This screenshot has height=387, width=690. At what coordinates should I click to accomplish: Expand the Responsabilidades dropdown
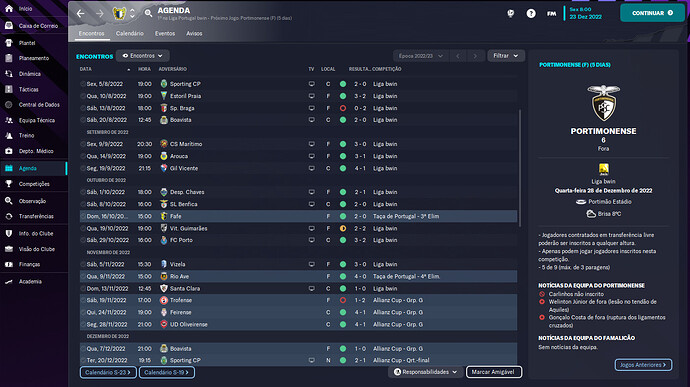(x=425, y=372)
